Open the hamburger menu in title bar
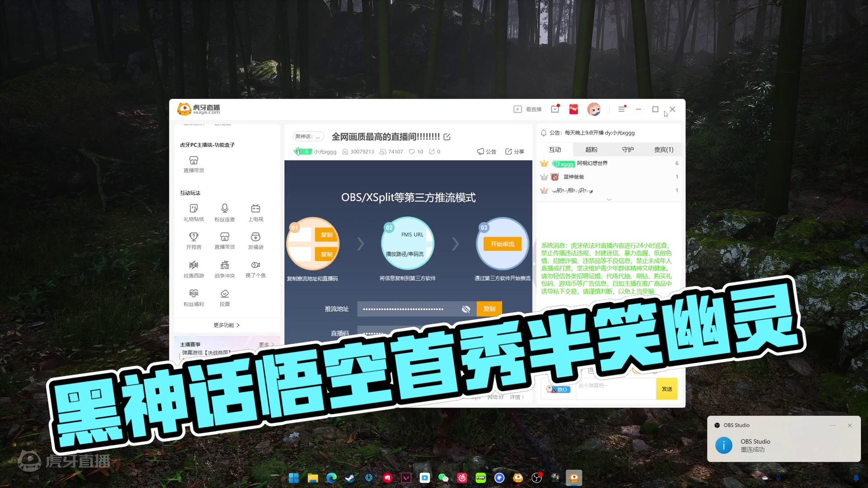The image size is (868, 488). tap(622, 109)
